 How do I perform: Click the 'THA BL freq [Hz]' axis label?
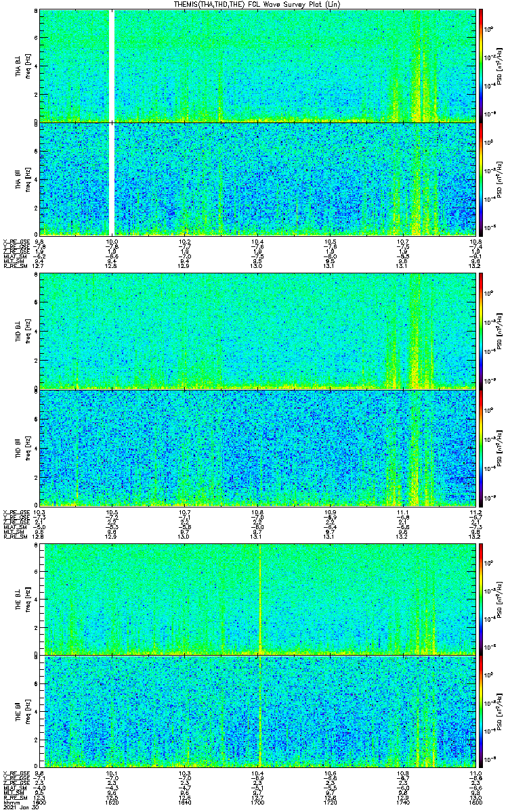pyautogui.click(x=23, y=66)
